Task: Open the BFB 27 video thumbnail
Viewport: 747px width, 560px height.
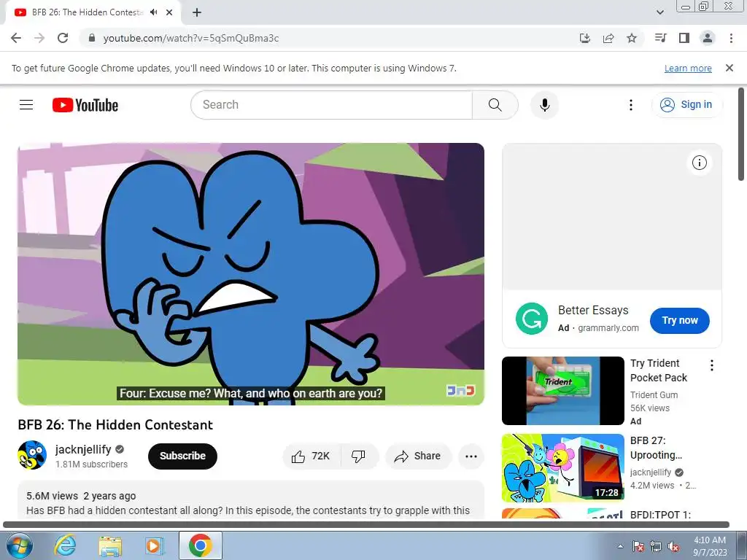Action: pyautogui.click(x=562, y=467)
